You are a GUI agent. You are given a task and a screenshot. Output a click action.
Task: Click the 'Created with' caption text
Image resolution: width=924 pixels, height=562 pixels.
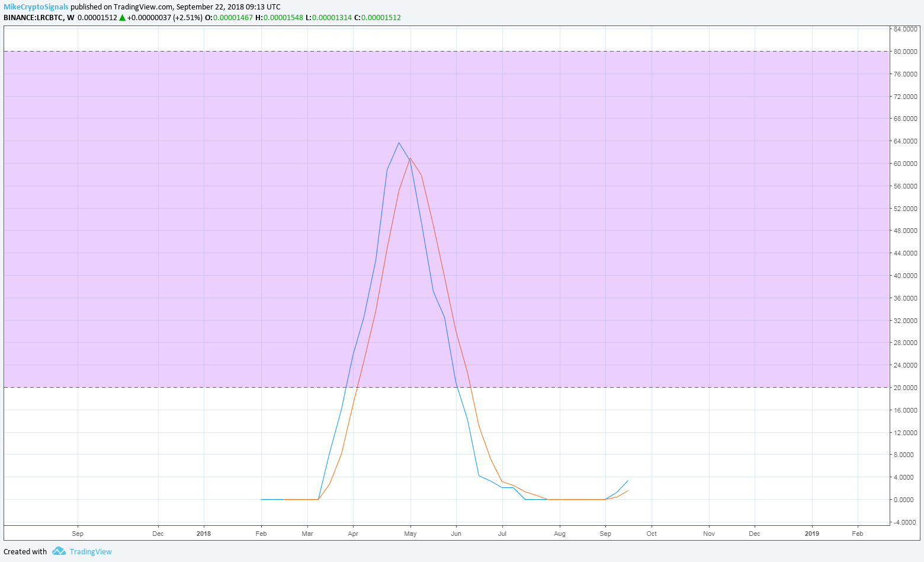tap(25, 551)
